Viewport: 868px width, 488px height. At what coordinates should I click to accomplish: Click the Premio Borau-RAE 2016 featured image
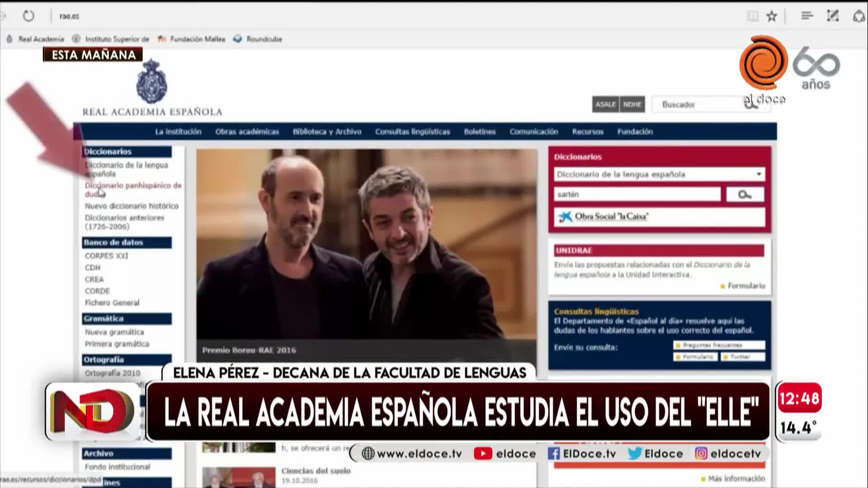[367, 255]
